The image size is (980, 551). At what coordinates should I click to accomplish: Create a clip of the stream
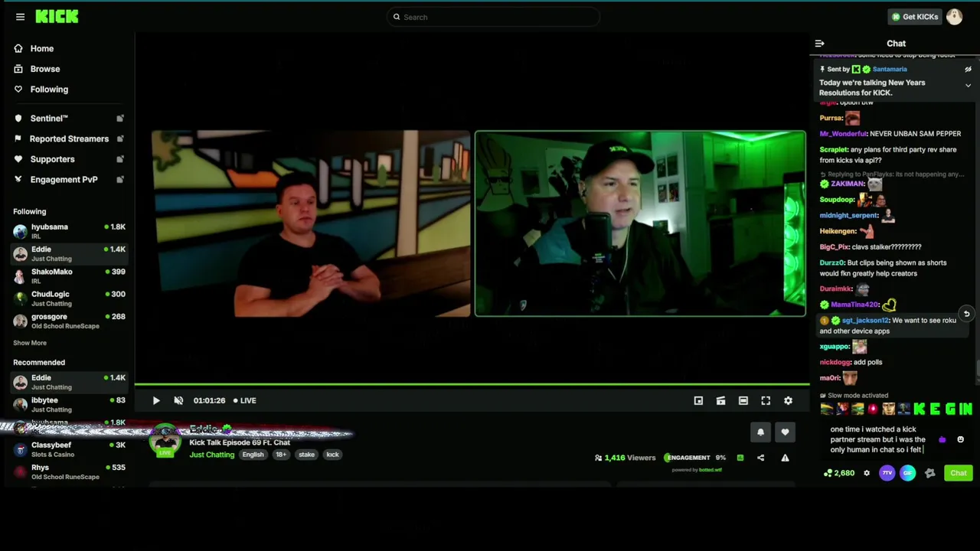pyautogui.click(x=720, y=400)
